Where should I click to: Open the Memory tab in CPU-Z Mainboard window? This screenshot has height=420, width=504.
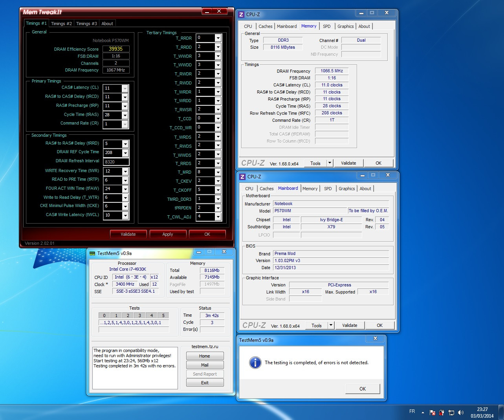[310, 189]
